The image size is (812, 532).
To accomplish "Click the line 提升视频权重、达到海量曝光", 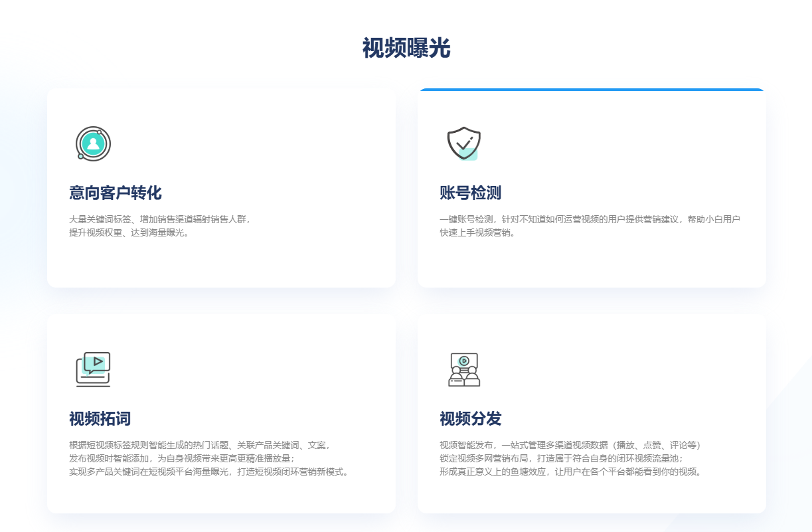I will 129,232.
